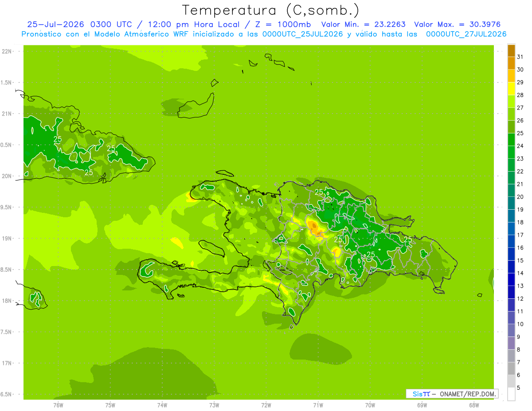Click the orange legend swatch between 30 and 31
The height and width of the screenshot is (411, 532).
point(511,63)
